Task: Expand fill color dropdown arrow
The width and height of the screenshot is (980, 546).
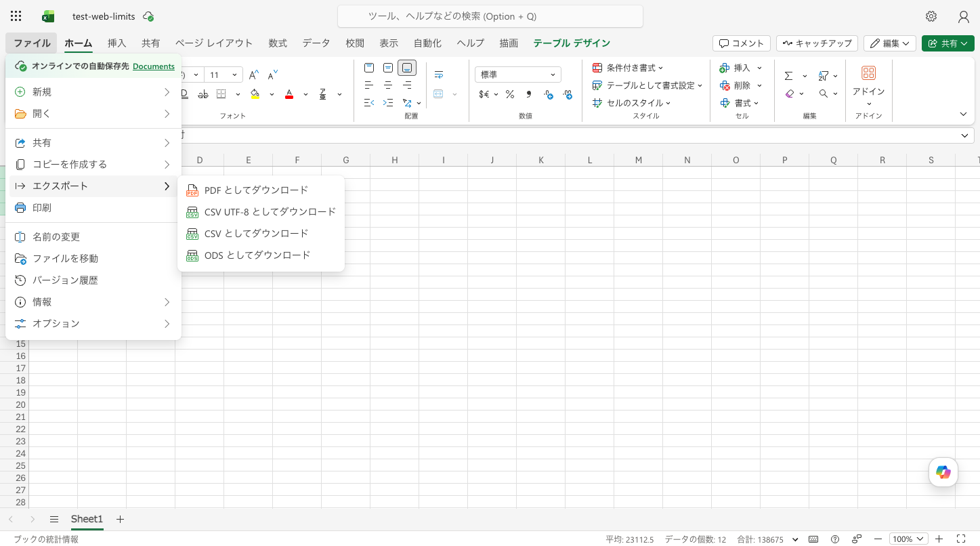Action: coord(272,94)
